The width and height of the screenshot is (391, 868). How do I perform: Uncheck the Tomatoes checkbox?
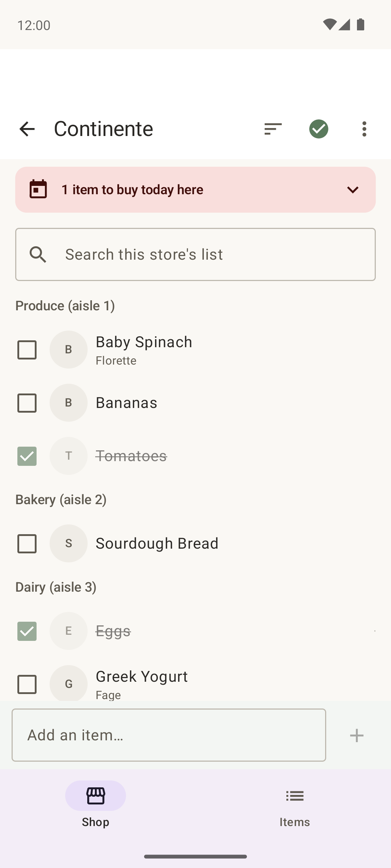27,456
